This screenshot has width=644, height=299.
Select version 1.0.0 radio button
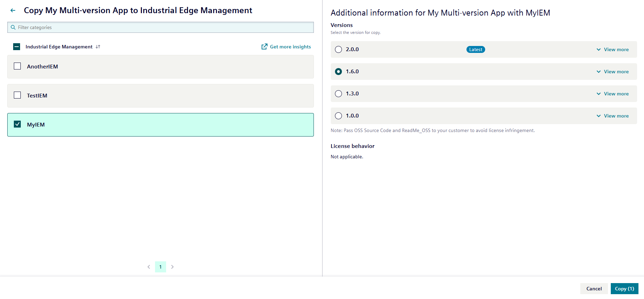[338, 116]
